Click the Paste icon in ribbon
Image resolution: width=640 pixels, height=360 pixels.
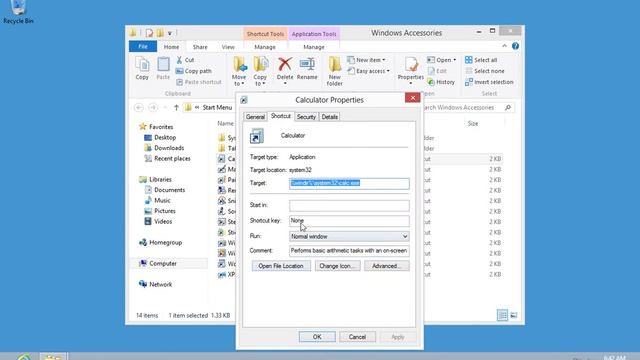[163, 68]
